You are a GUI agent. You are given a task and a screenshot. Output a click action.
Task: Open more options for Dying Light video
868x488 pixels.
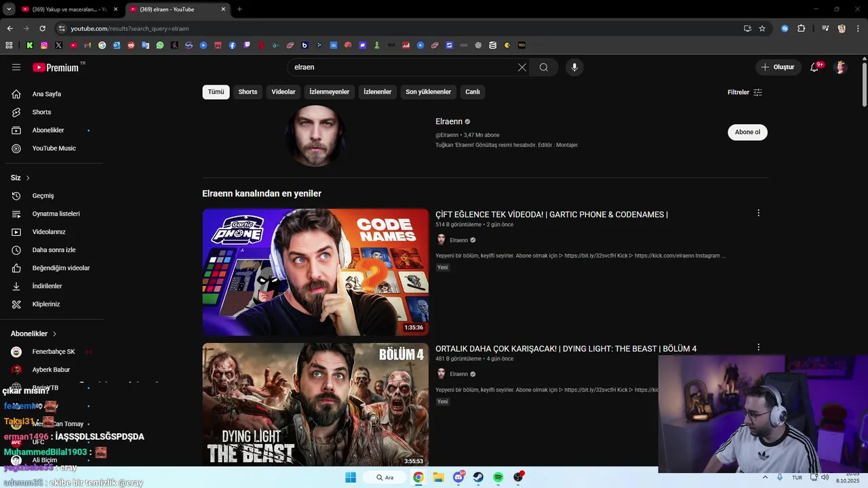pyautogui.click(x=758, y=347)
